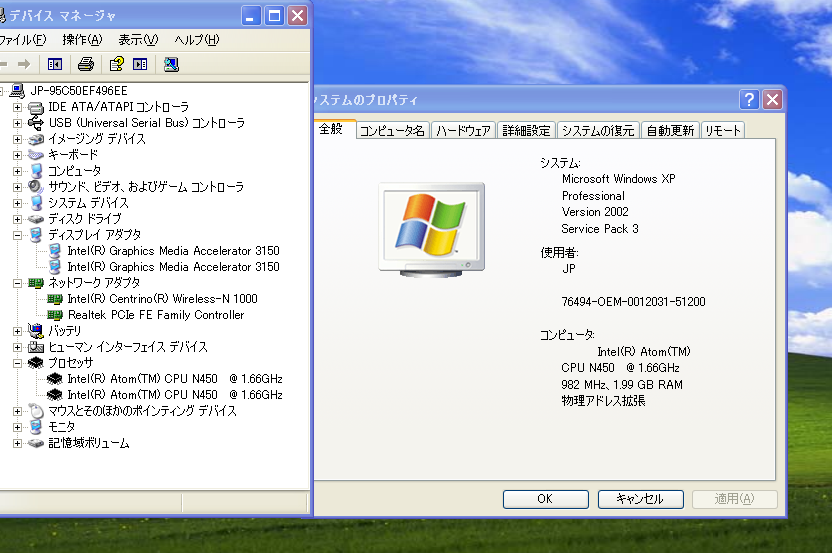Switch to the リモート tab

pos(722,131)
